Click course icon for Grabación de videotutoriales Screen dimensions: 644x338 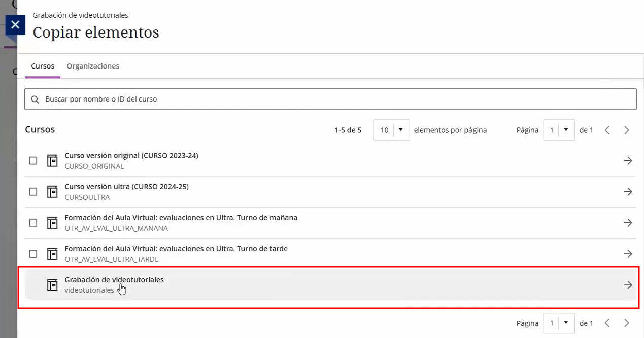52,285
